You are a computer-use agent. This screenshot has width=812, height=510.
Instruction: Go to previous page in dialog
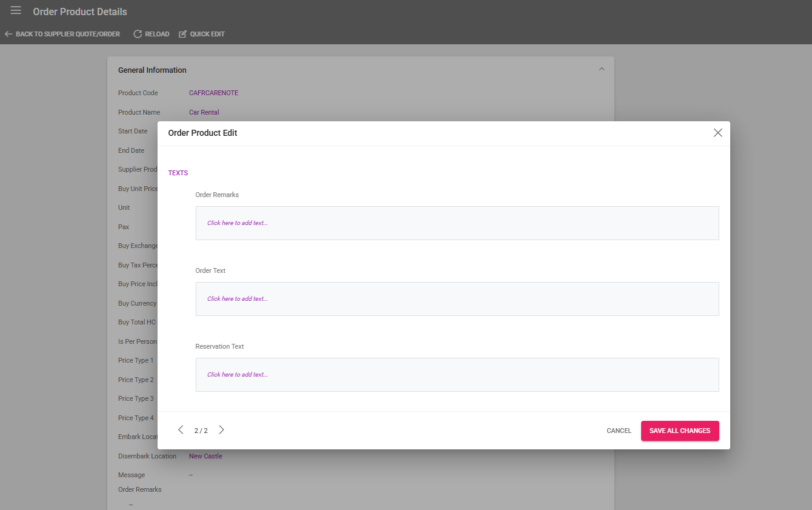(x=181, y=430)
